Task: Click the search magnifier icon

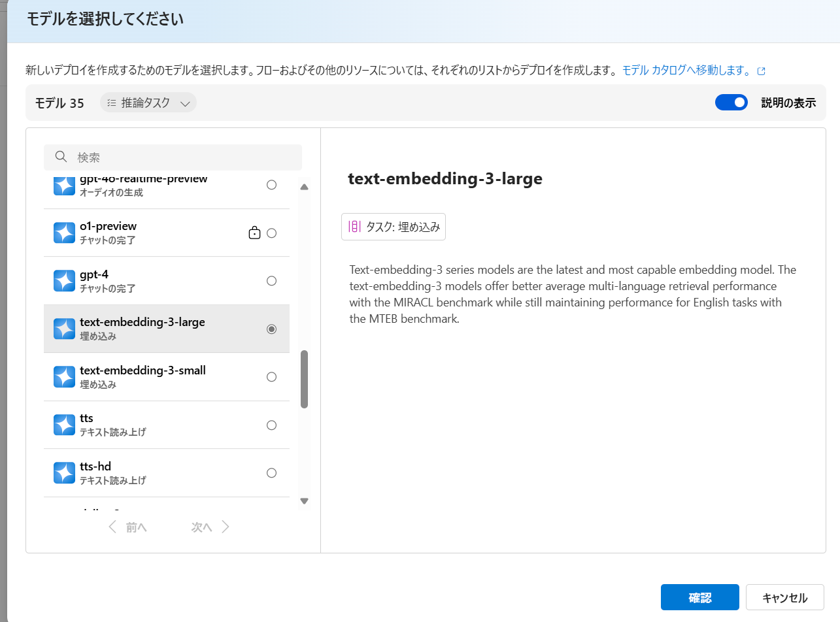Action: click(61, 157)
